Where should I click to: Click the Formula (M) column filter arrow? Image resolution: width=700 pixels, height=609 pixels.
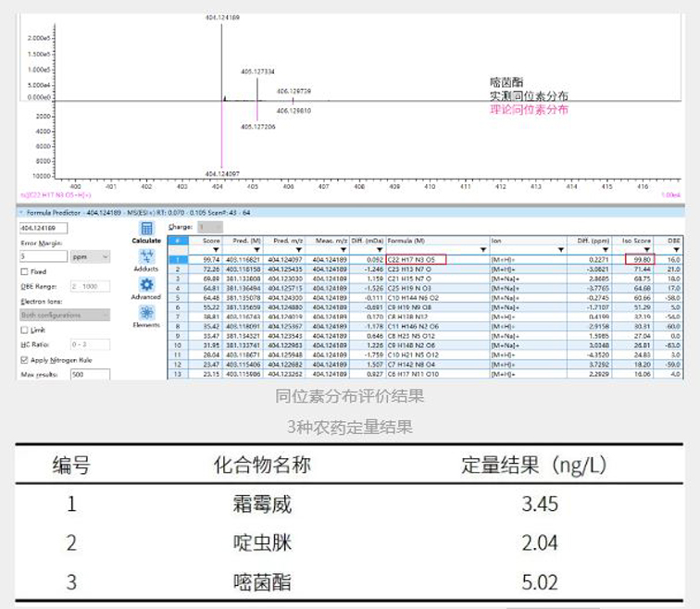click(x=483, y=250)
